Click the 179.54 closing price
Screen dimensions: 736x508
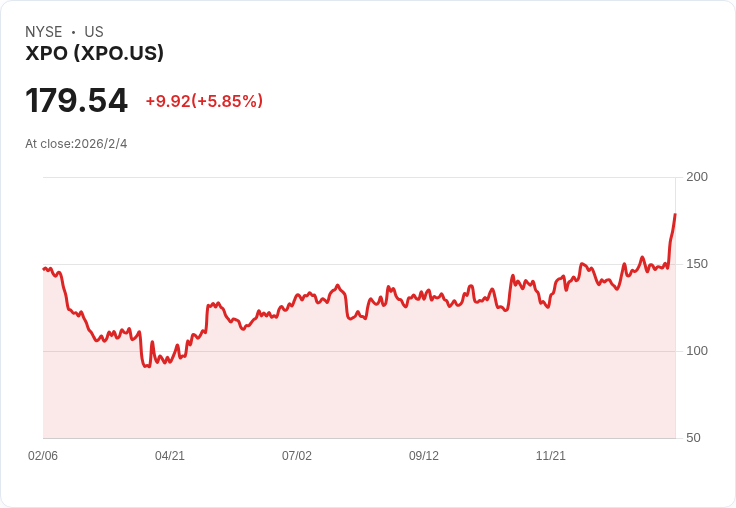pos(77,101)
